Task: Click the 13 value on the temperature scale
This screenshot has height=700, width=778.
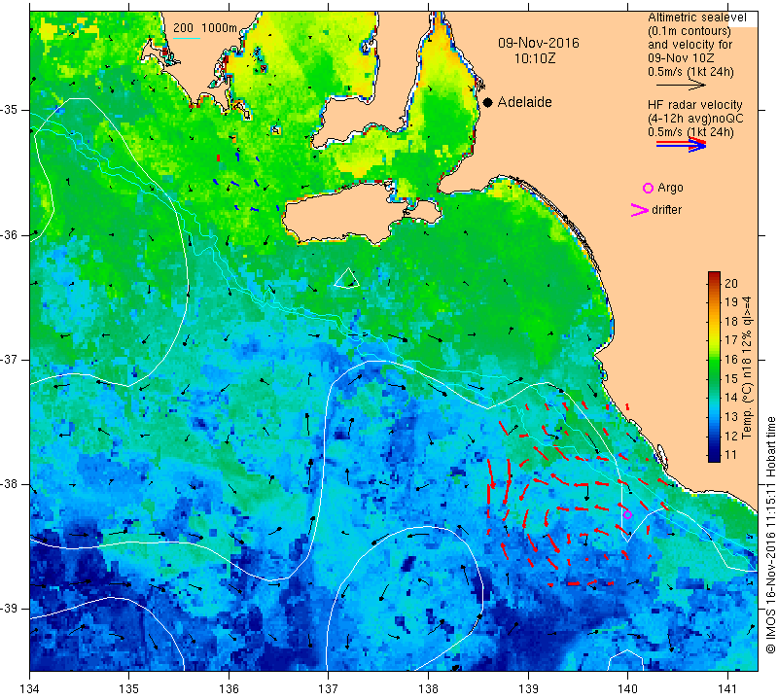Action: (731, 417)
